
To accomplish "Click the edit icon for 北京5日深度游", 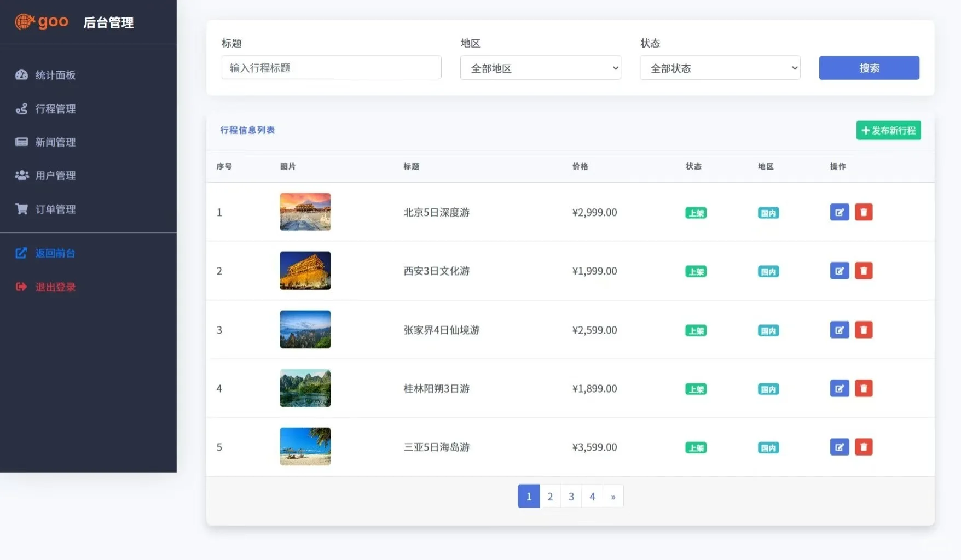I will (x=839, y=212).
